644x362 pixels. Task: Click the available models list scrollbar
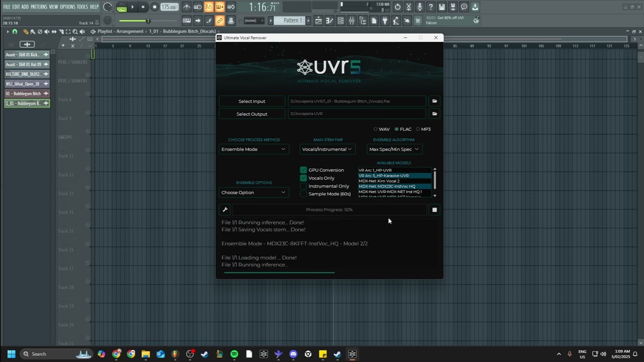[435, 180]
